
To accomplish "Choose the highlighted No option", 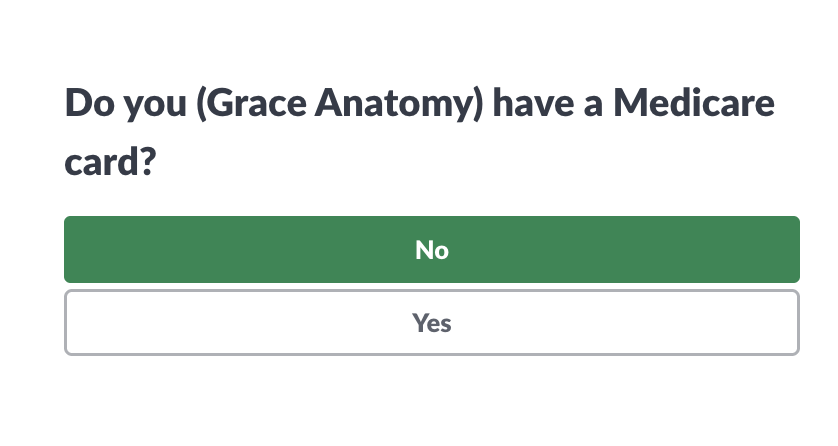I will pos(431,250).
